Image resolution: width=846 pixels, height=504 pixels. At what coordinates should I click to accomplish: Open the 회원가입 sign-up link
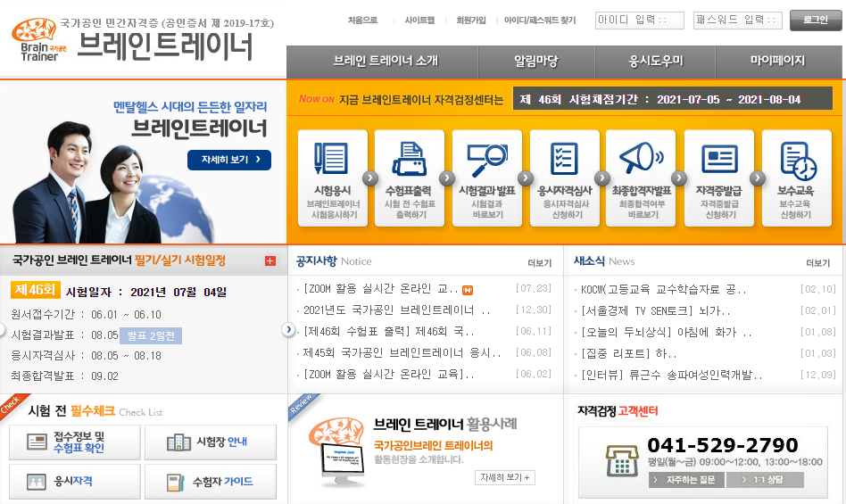point(471,20)
